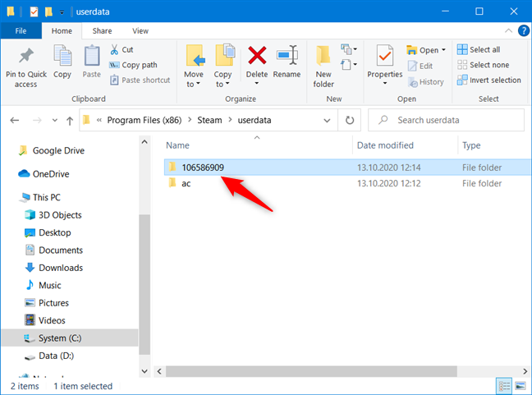
Task: Refresh the userdata folder view
Action: click(x=351, y=120)
